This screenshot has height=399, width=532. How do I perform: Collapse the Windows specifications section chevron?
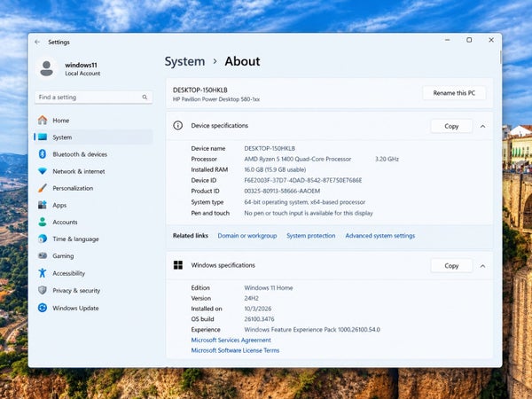point(482,266)
